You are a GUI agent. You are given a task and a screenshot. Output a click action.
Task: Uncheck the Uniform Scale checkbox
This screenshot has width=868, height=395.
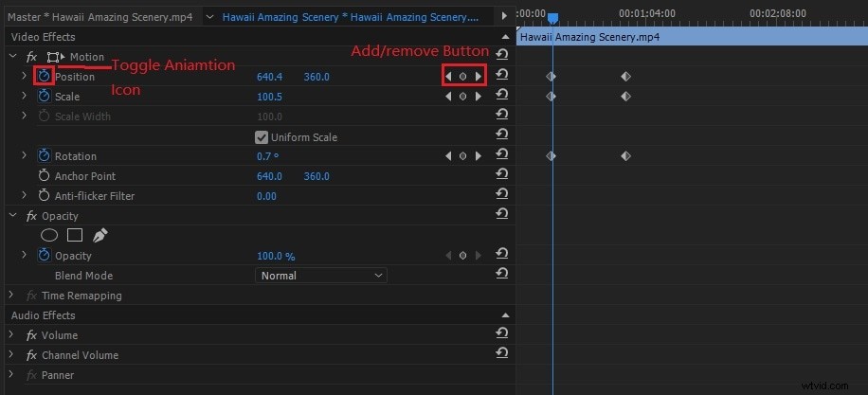[x=262, y=137]
